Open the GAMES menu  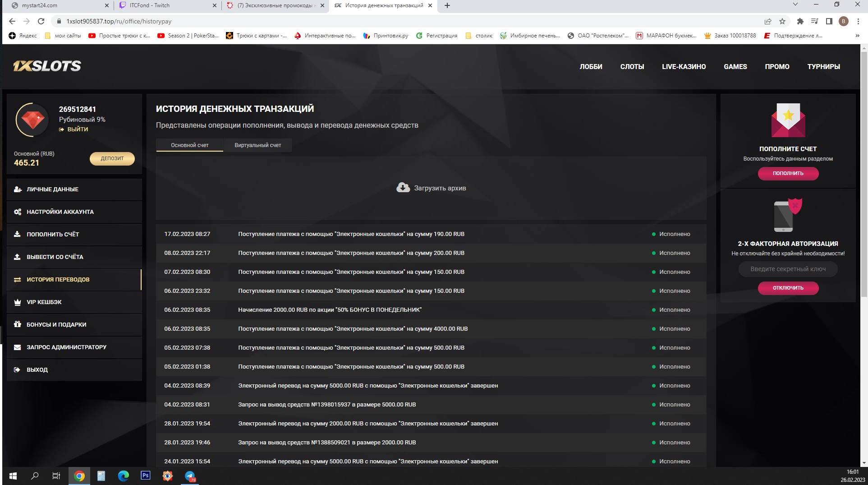point(735,66)
